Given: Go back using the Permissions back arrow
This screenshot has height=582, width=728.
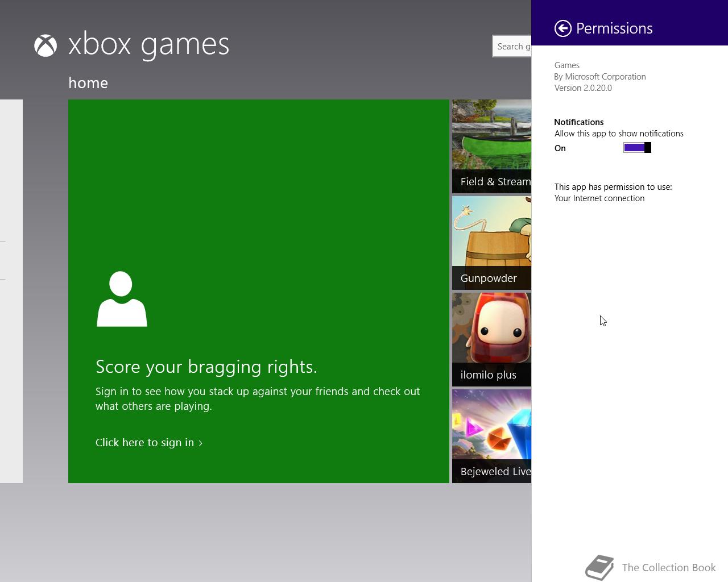Looking at the screenshot, I should 562,28.
